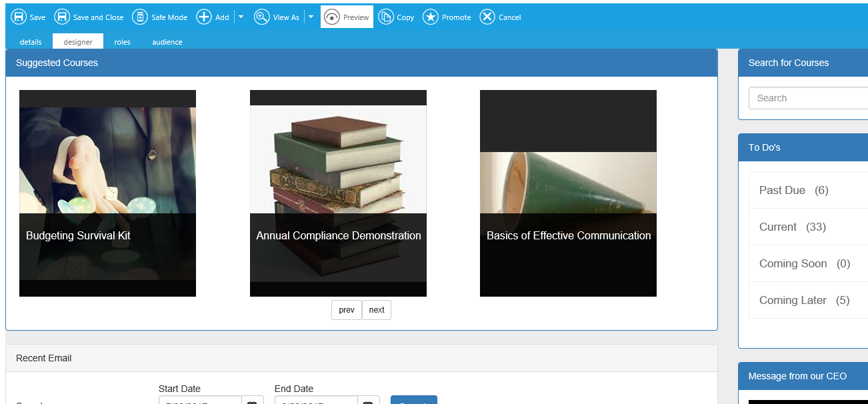Click the Save icon in the toolbar
This screenshot has width=868, height=404.
(19, 17)
